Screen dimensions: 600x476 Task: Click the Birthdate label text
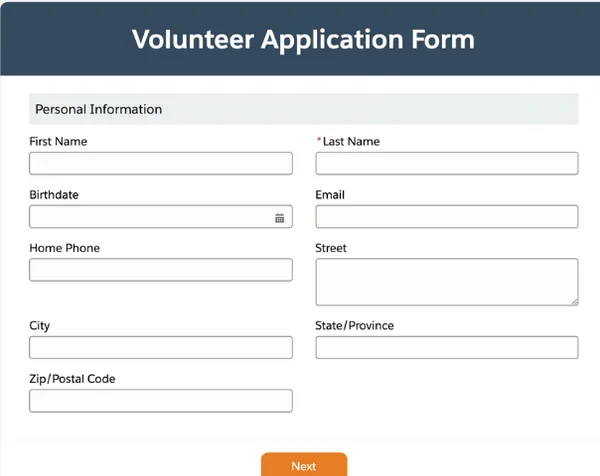(54, 195)
